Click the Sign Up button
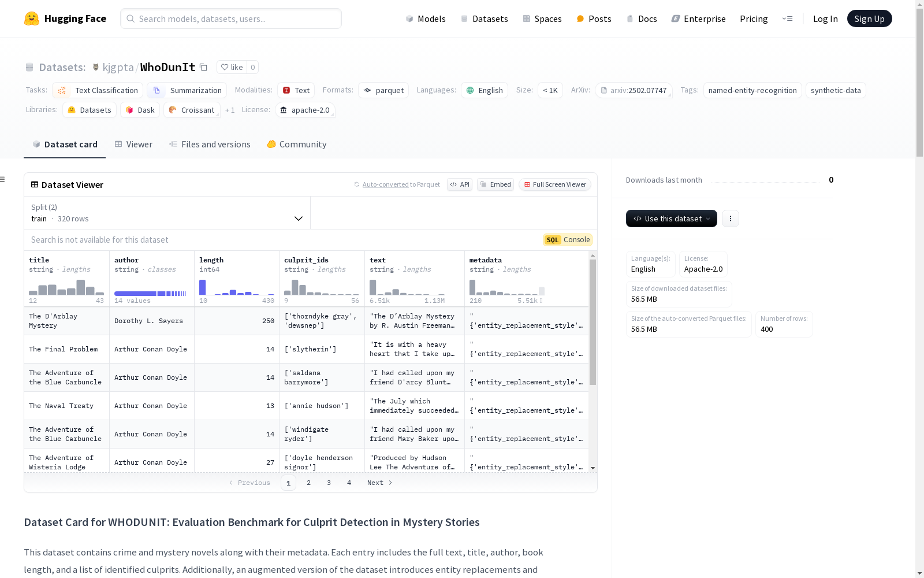924x578 pixels. tap(869, 18)
